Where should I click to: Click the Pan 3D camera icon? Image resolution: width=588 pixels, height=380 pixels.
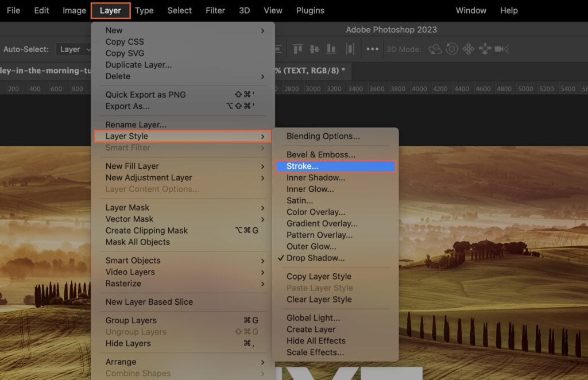click(x=468, y=49)
